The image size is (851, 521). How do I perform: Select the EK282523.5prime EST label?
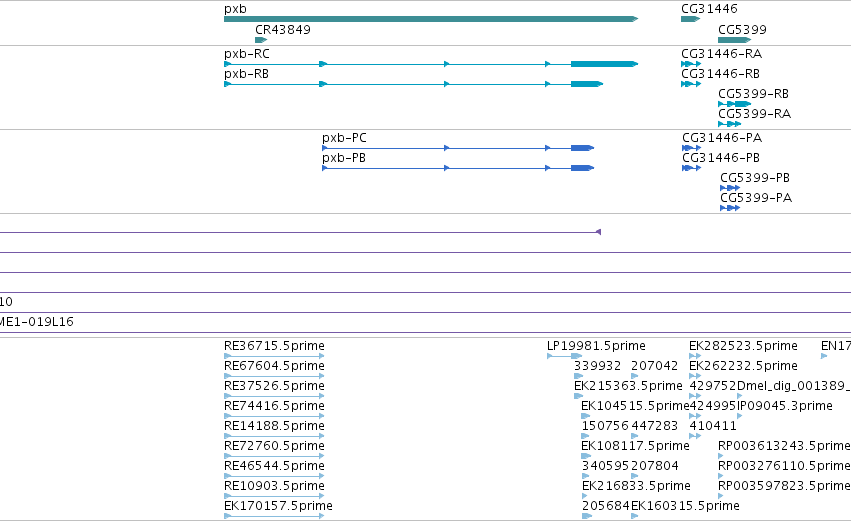[743, 346]
